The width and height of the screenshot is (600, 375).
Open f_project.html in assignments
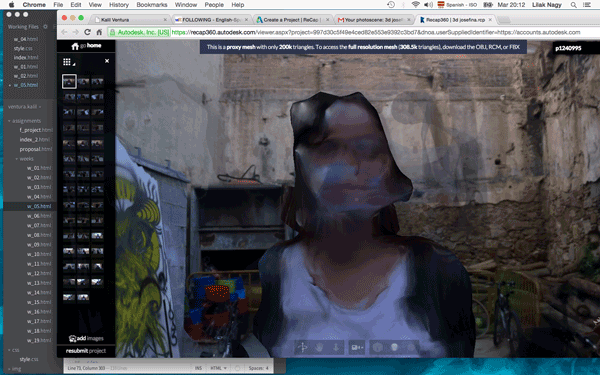[36, 130]
